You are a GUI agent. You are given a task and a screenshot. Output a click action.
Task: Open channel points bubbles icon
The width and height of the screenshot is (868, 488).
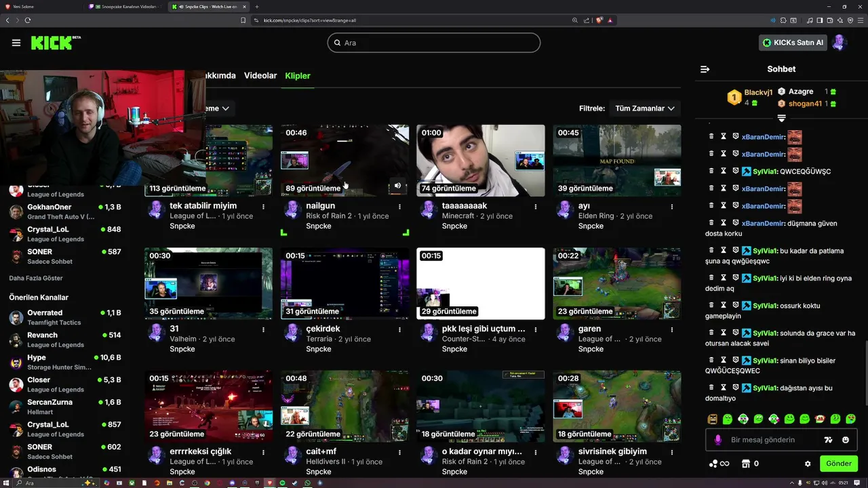click(x=713, y=464)
